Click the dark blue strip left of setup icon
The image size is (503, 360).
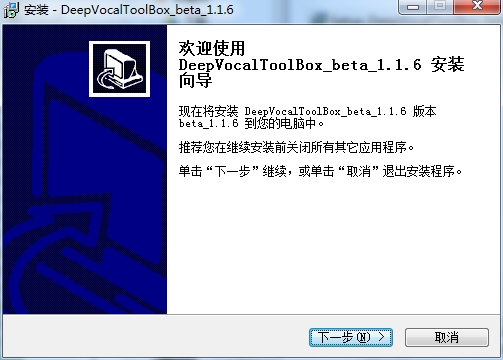46,69
